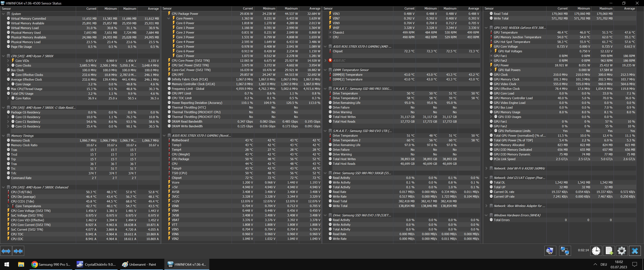Collapse the GPU NVIDIA GeForce RTX section
Image resolution: width=644 pixels, height=270 pixels.
(486, 28)
